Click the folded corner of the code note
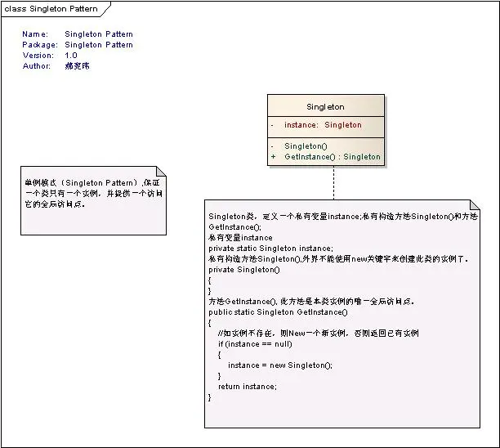The height and width of the screenshot is (448, 500). pyautogui.click(x=475, y=204)
